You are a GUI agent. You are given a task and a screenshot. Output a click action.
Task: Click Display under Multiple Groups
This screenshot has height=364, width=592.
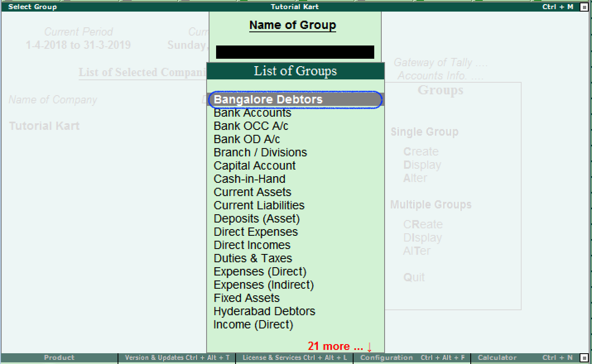coord(422,237)
